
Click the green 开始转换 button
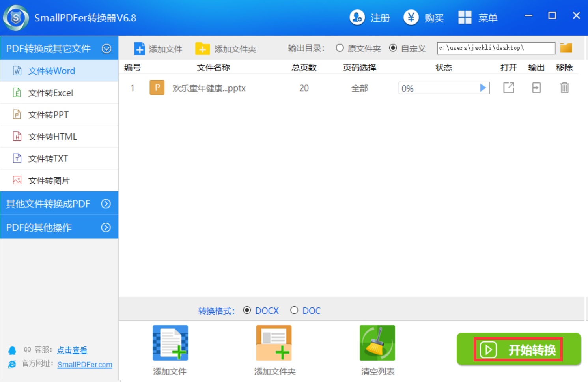click(519, 349)
